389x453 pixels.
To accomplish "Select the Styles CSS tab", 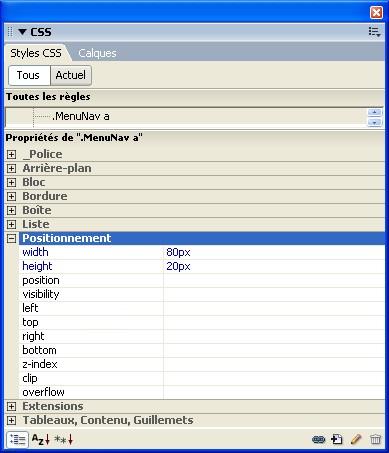I will [36, 53].
